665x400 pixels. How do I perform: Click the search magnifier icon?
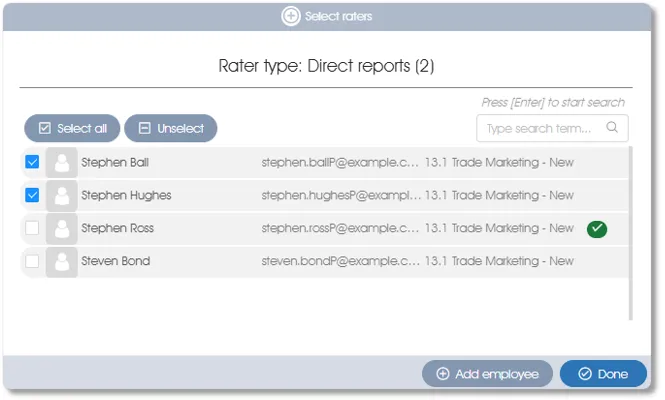(x=612, y=128)
